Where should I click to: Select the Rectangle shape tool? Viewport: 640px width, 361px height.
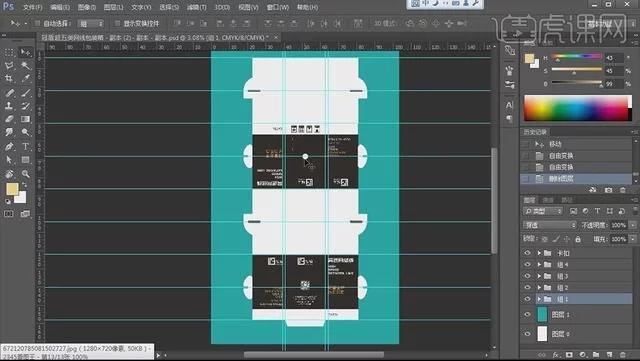25,160
